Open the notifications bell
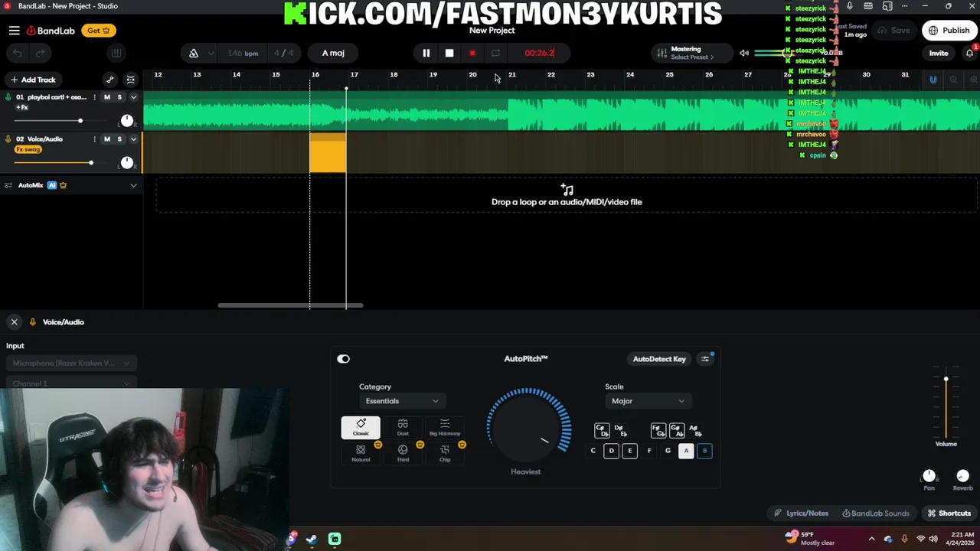This screenshot has height=551, width=980. [x=969, y=53]
